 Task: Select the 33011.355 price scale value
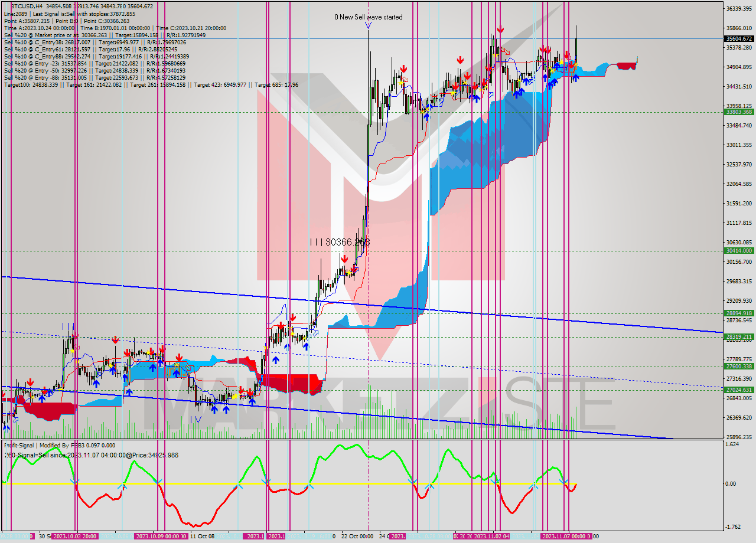738,145
